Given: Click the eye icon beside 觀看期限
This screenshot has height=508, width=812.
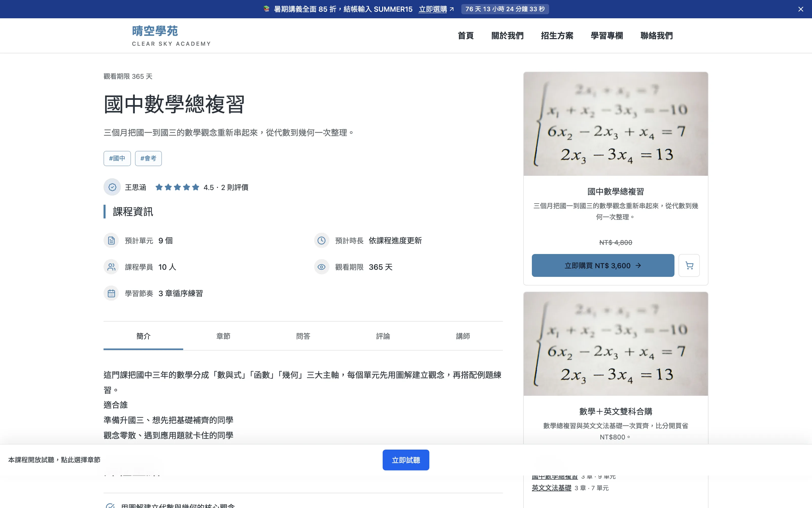Looking at the screenshot, I should 322,267.
